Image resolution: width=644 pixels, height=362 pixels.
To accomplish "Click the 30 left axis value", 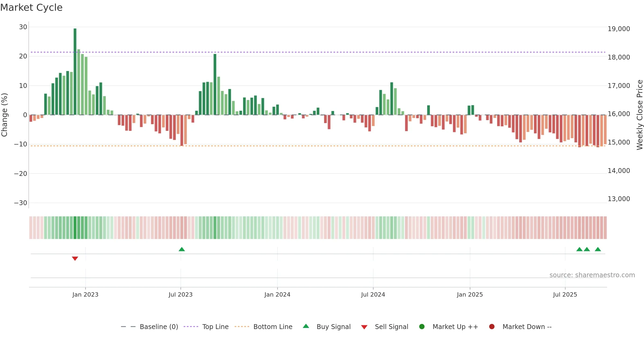I will tap(23, 27).
